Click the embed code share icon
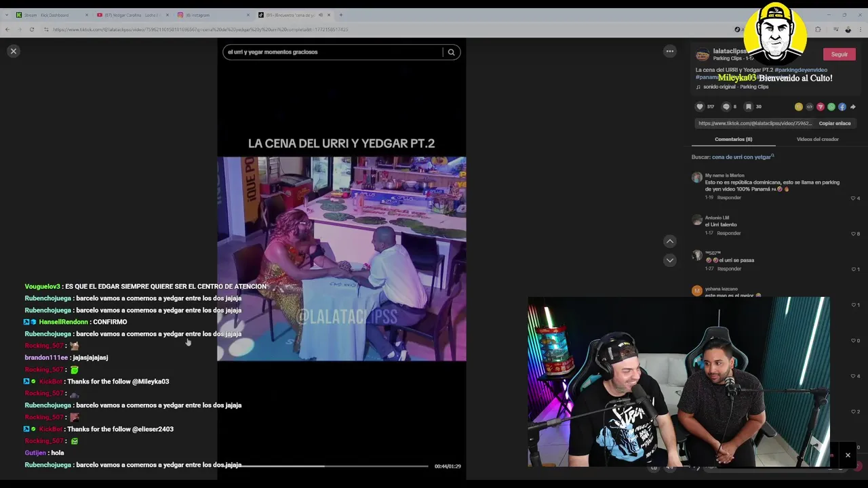Screen dimensions: 868x488 (x=810, y=107)
